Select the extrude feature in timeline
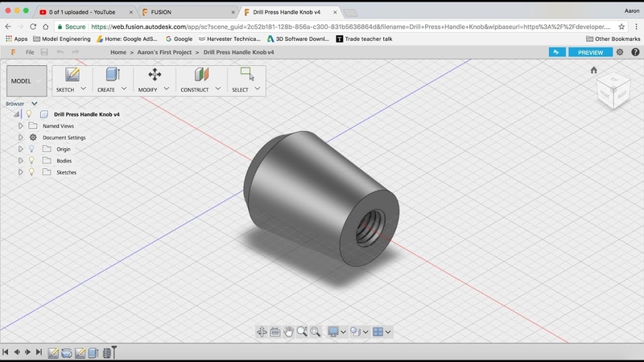The height and width of the screenshot is (362, 644). point(93,352)
